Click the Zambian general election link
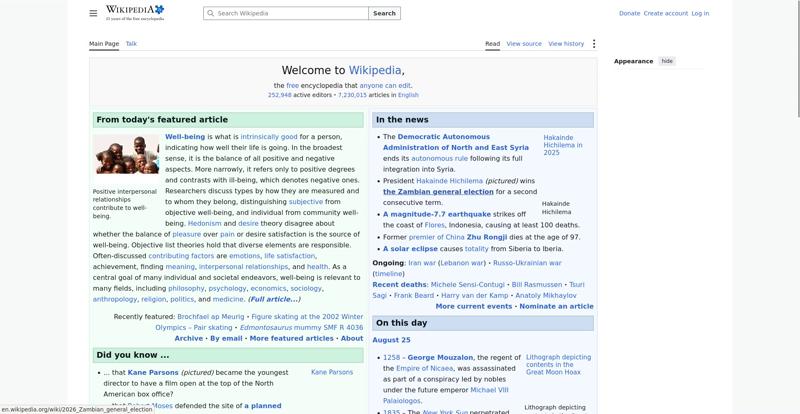800x414 pixels. 438,192
